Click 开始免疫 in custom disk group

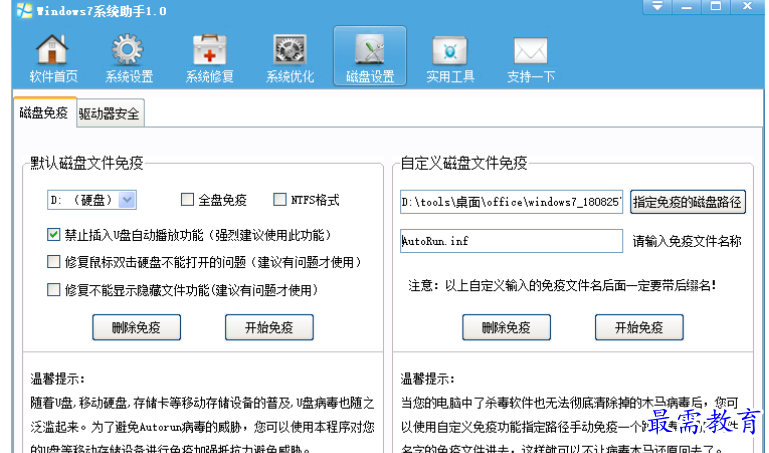click(x=639, y=327)
